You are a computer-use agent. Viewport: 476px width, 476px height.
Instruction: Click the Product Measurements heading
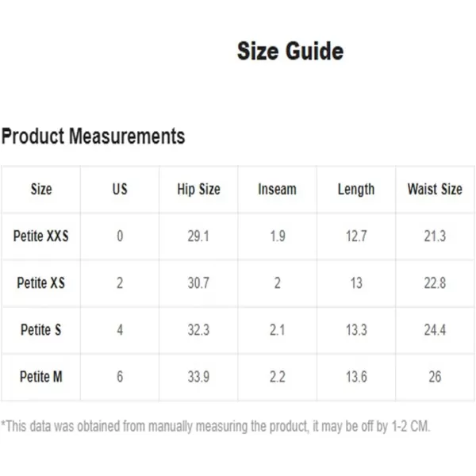[93, 136]
